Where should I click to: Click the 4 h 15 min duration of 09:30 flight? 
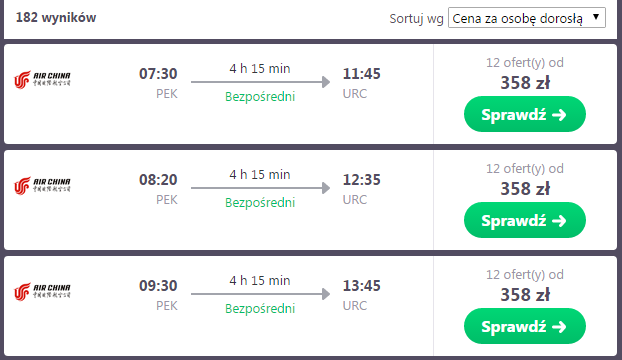260,281
